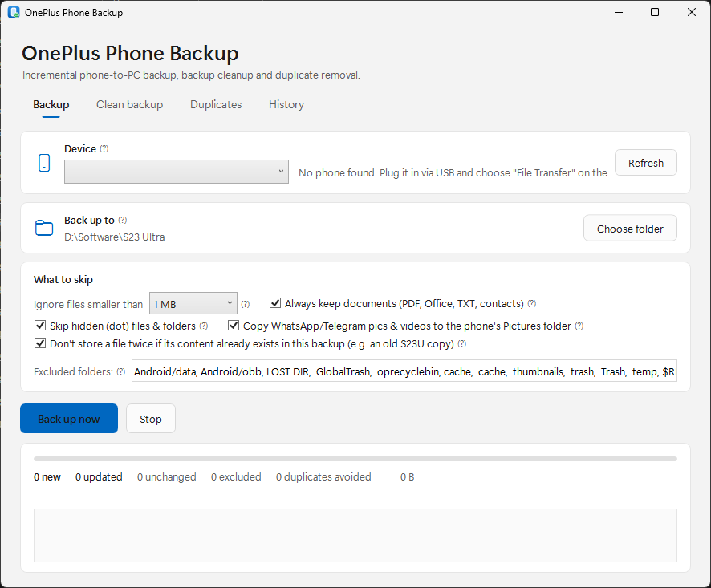Open the Device dropdown list

(177, 172)
